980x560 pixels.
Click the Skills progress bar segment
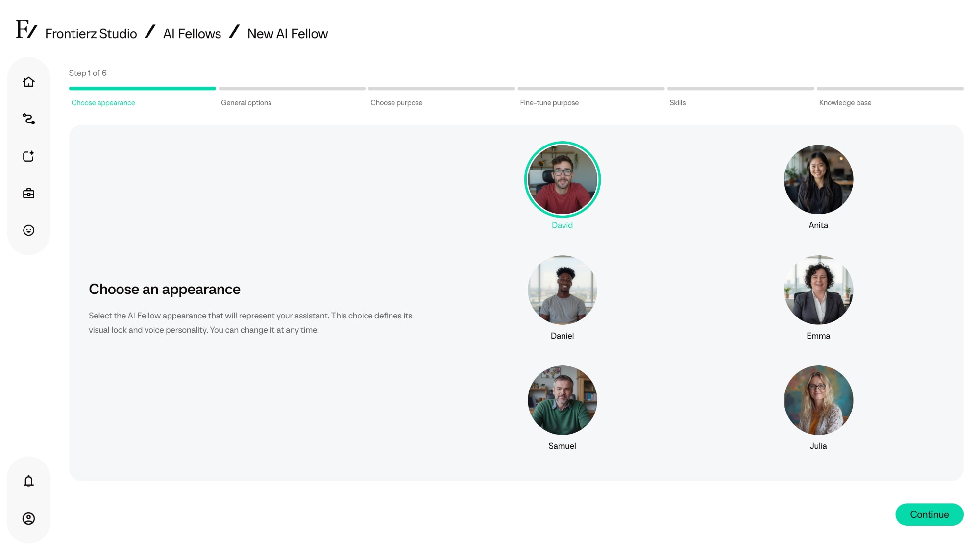[x=740, y=89]
